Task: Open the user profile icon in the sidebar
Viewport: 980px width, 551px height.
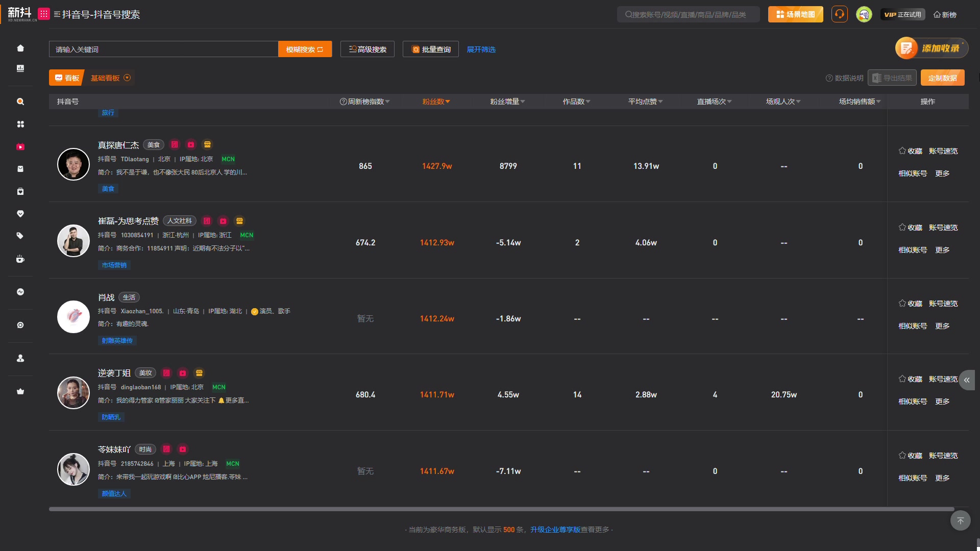Action: [x=20, y=358]
